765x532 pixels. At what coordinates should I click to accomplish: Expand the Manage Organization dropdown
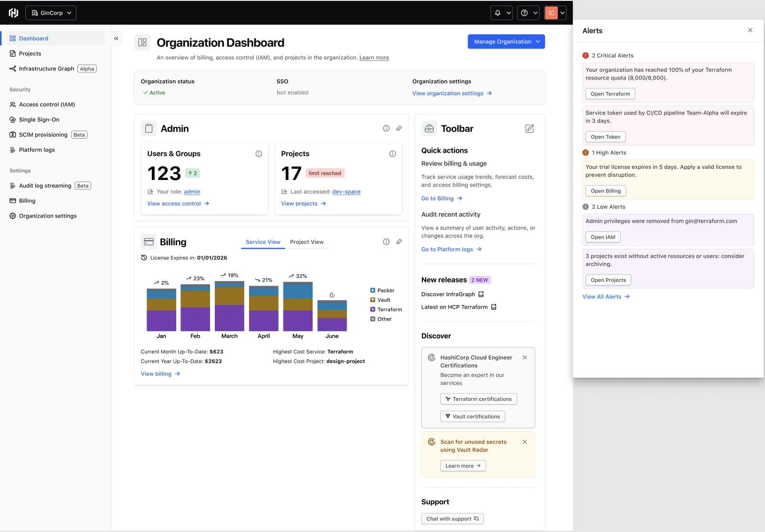507,41
